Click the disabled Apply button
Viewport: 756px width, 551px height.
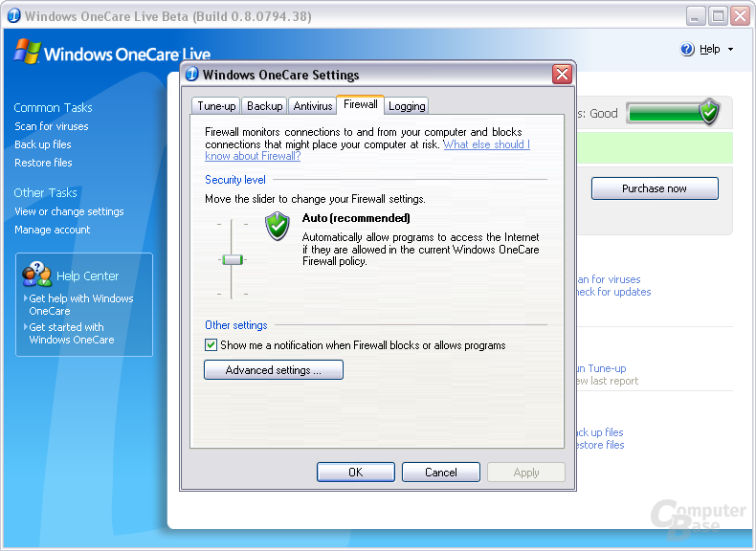(x=526, y=472)
